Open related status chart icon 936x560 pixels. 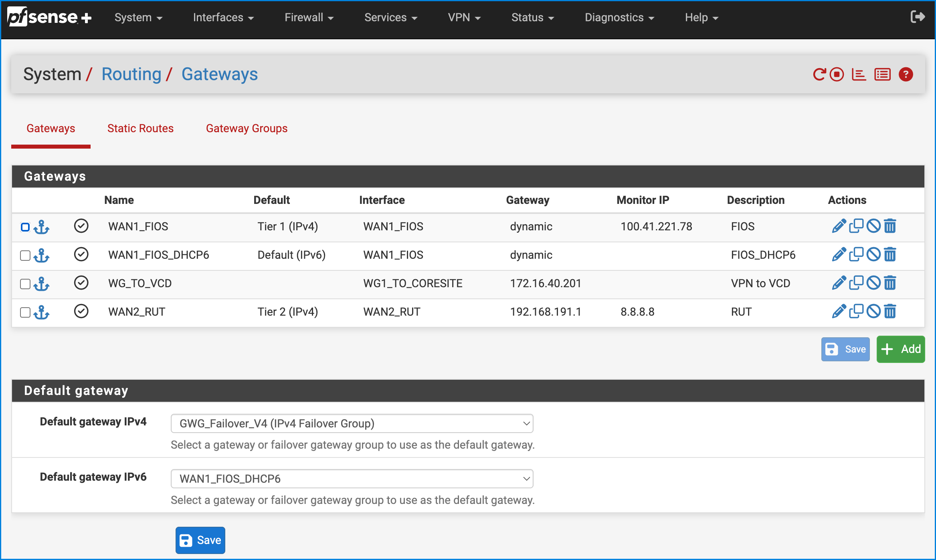(x=859, y=75)
